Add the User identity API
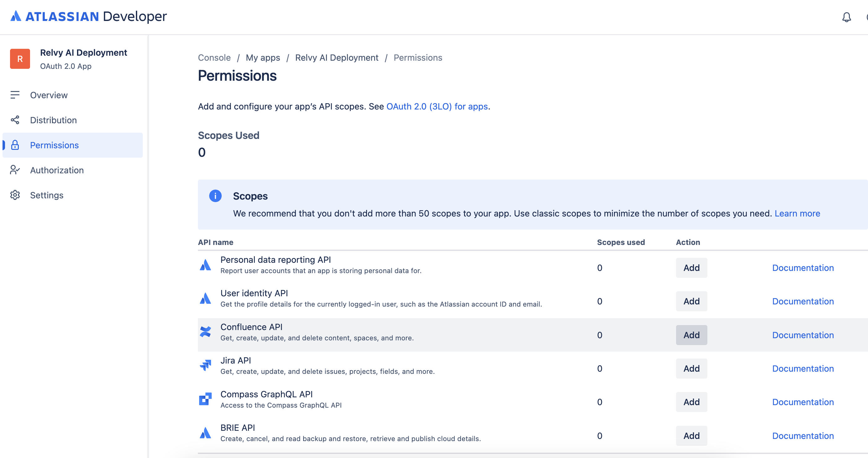Viewport: 868px width, 458px height. coord(691,301)
